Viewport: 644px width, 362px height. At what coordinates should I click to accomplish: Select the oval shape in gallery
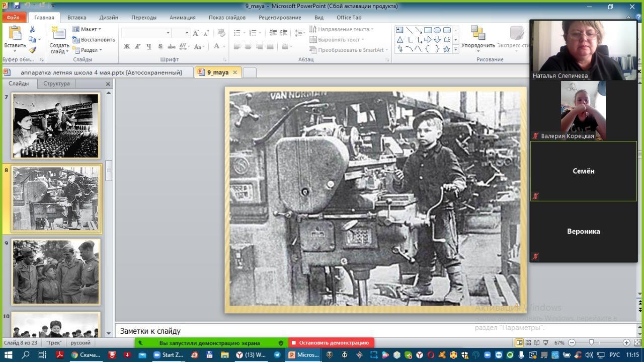click(x=437, y=30)
